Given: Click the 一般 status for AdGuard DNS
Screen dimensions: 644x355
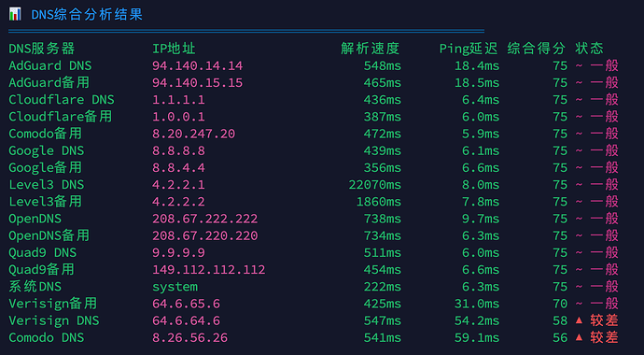Looking at the screenshot, I should [x=604, y=65].
